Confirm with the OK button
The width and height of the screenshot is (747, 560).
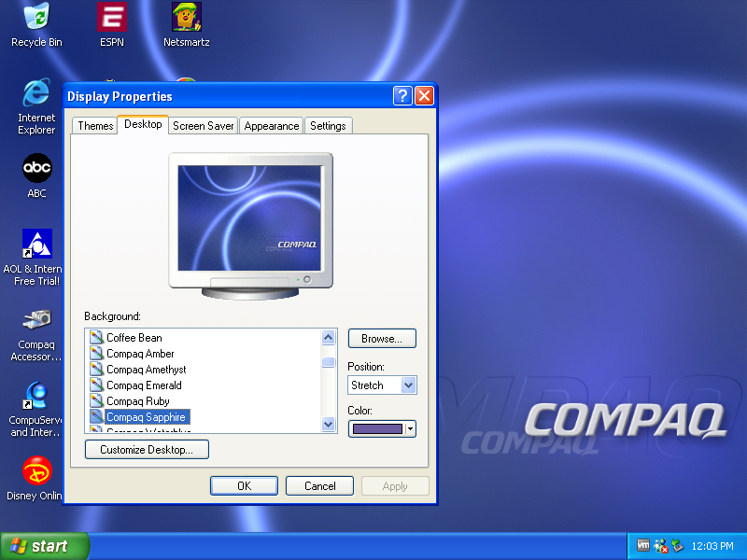[244, 485]
